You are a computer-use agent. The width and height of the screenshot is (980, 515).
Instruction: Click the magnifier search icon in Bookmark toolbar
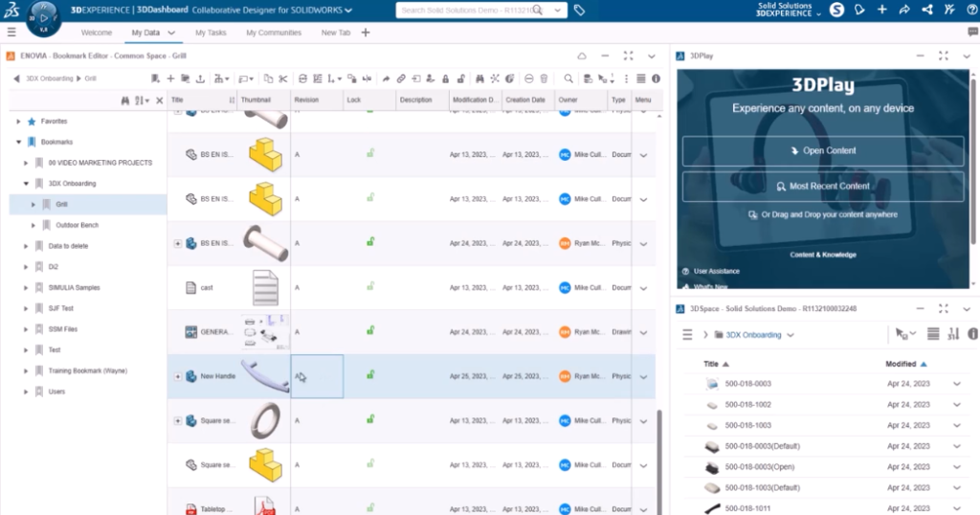point(568,78)
